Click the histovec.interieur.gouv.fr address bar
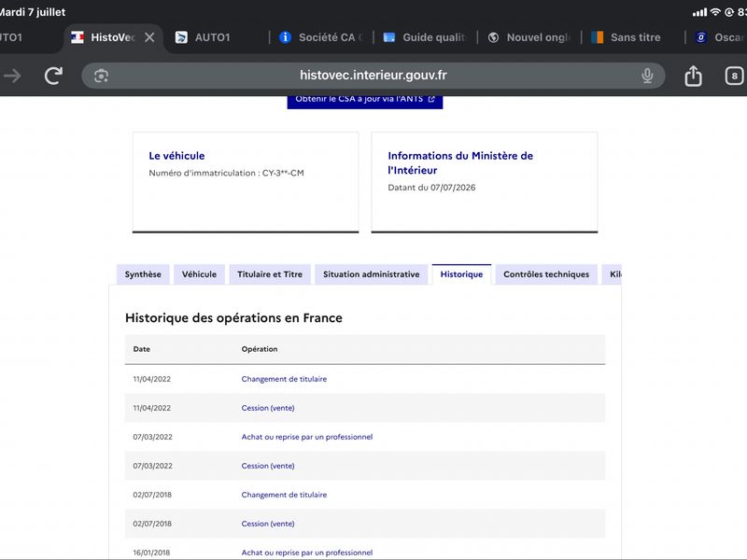Image resolution: width=747 pixels, height=560 pixels. coord(373,76)
